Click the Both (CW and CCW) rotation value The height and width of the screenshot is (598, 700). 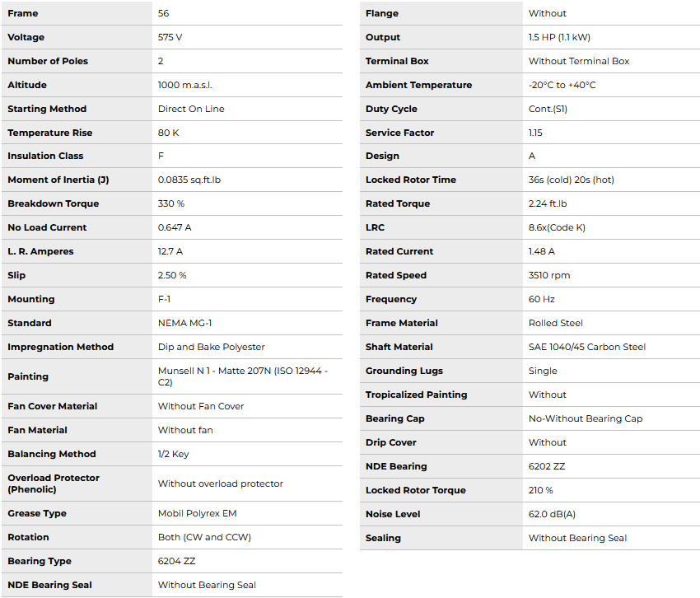point(204,537)
